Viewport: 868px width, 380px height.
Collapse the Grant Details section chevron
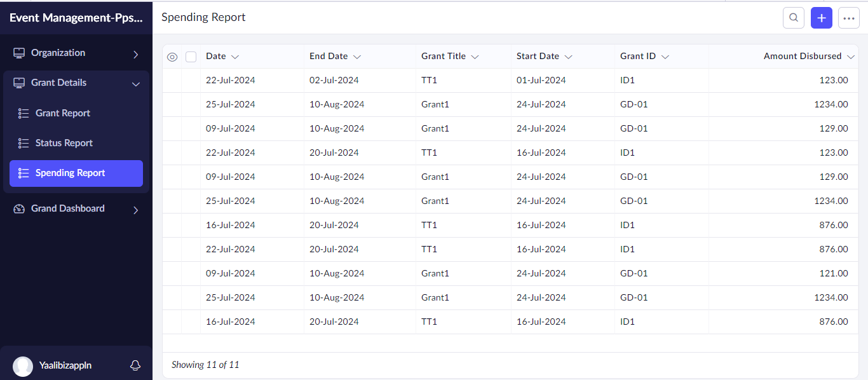[x=135, y=84]
